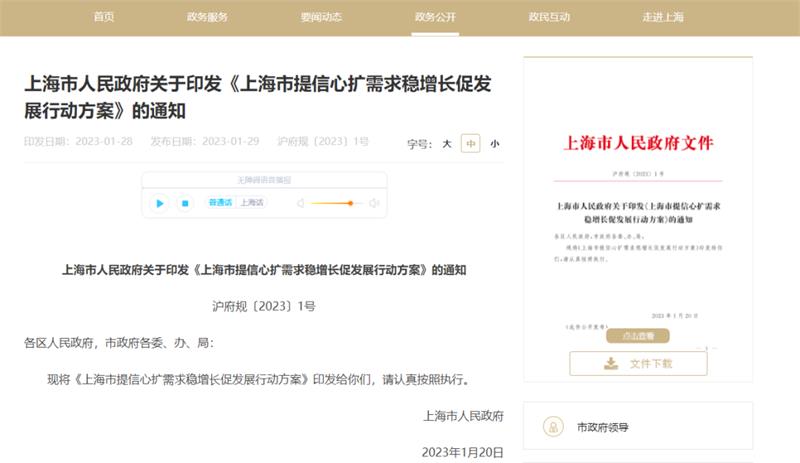800x463 pixels.
Task: Set font size to 中
Action: point(471,144)
